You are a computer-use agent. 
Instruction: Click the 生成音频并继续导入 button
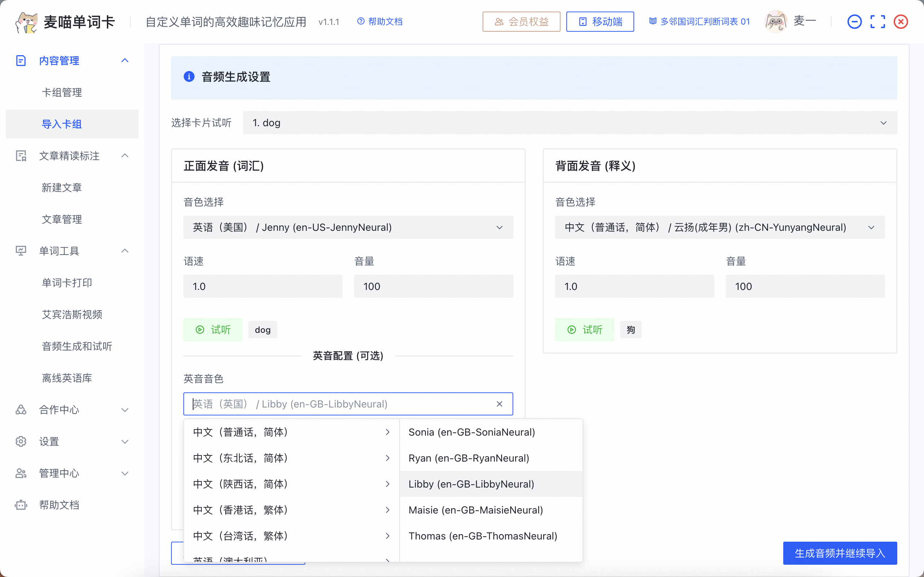[x=840, y=553]
